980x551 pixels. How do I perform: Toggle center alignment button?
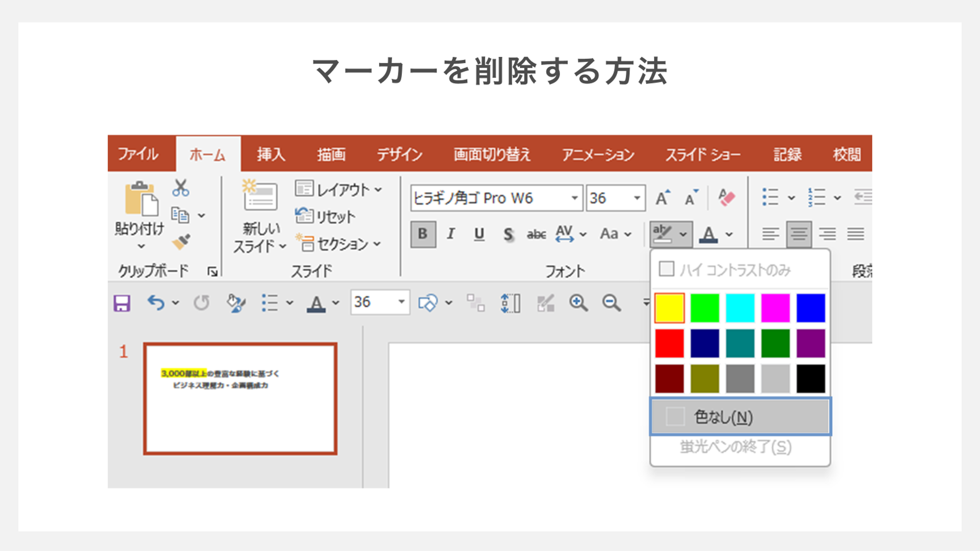(799, 234)
